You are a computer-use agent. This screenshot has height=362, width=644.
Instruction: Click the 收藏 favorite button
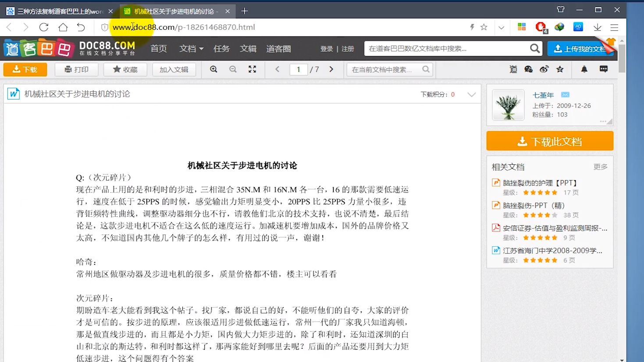tap(125, 69)
